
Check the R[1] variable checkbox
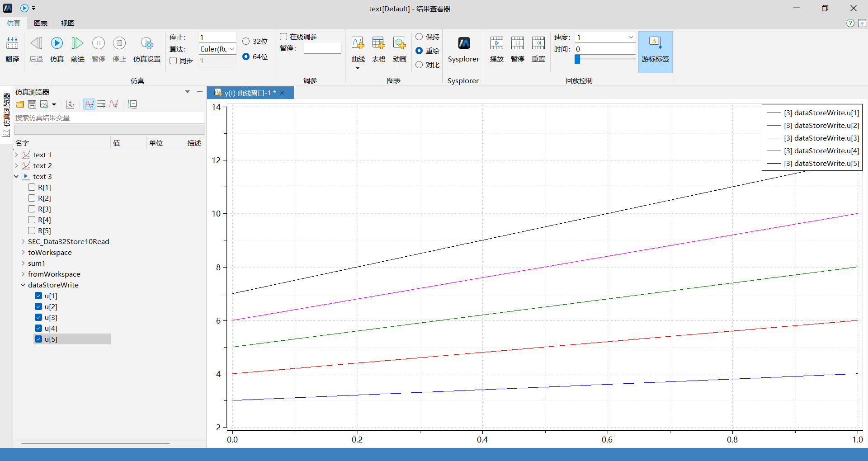click(32, 187)
